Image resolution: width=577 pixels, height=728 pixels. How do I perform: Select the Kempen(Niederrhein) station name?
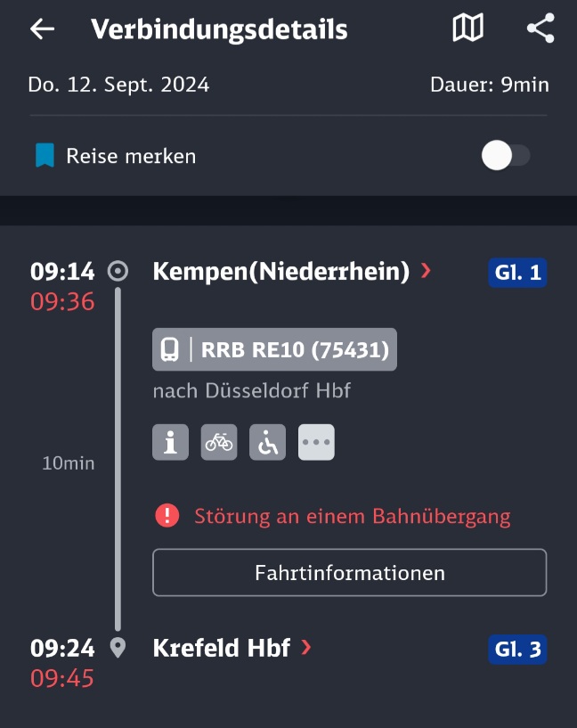click(x=281, y=271)
